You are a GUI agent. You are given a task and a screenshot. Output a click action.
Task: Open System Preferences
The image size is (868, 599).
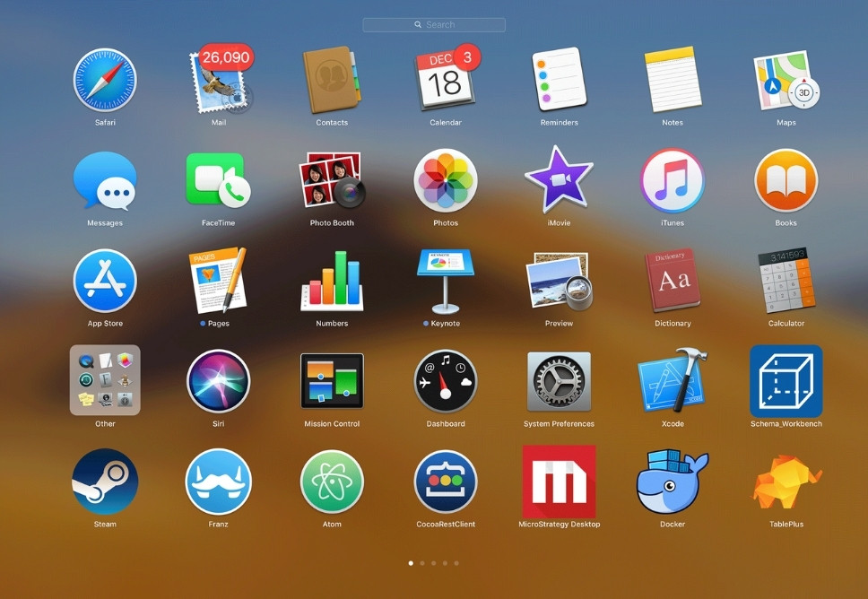[560, 381]
